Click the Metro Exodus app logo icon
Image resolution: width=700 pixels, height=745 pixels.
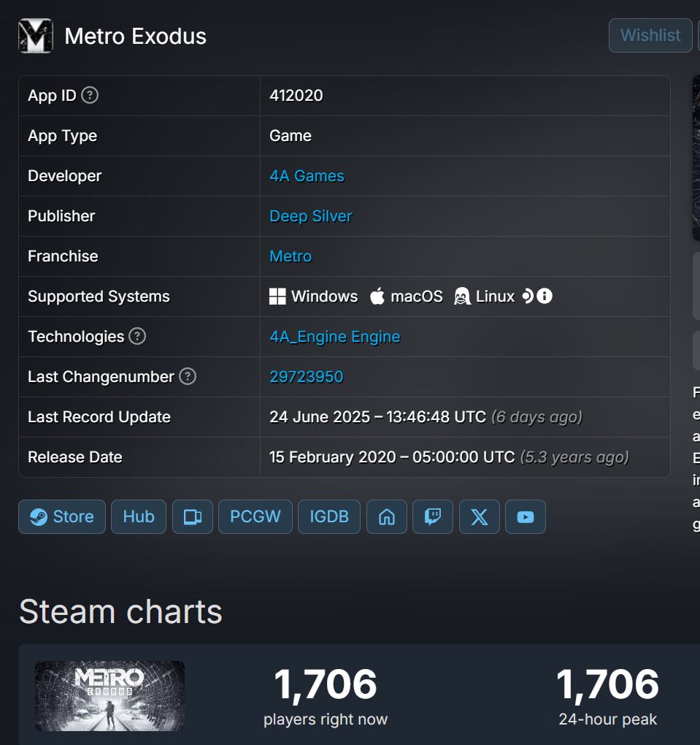pyautogui.click(x=36, y=36)
